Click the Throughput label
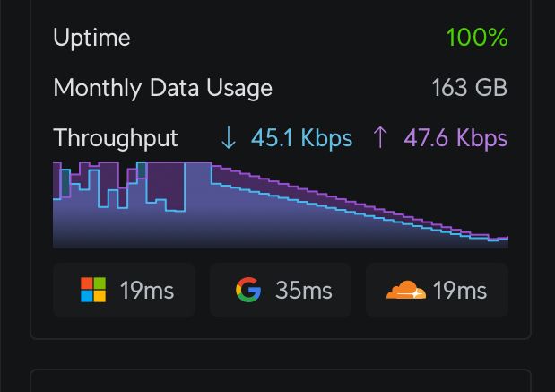555x392 pixels. pyautogui.click(x=116, y=138)
